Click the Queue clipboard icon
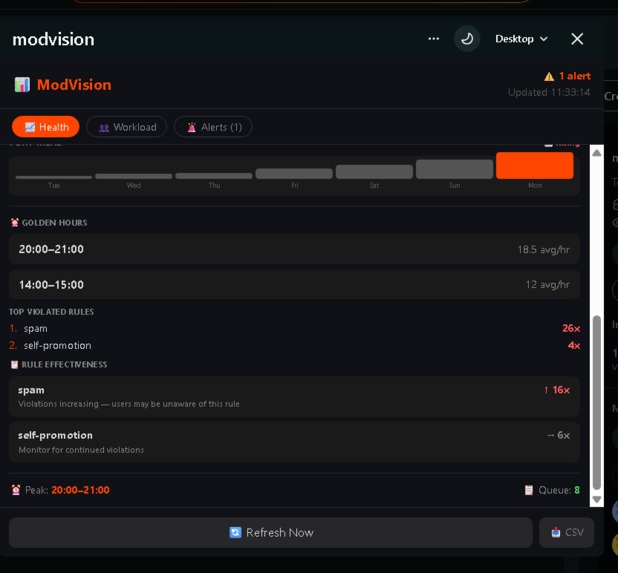The width and height of the screenshot is (618, 573). [529, 490]
